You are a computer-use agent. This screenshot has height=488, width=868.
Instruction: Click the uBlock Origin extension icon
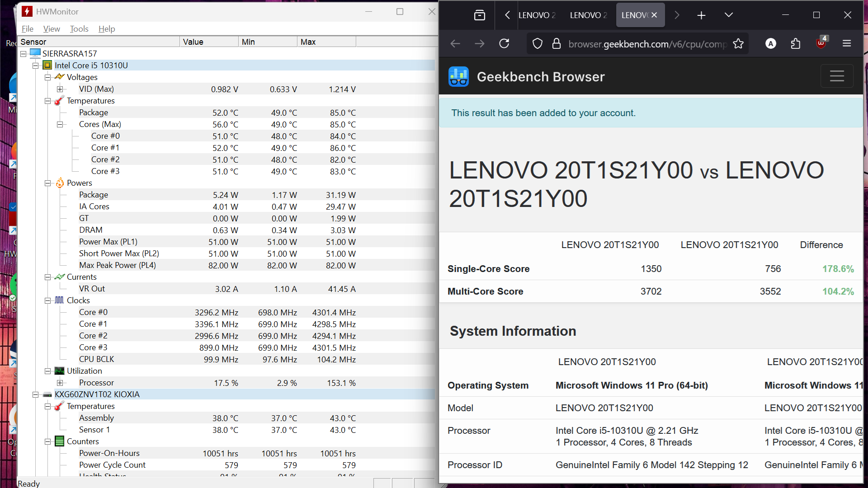(821, 43)
